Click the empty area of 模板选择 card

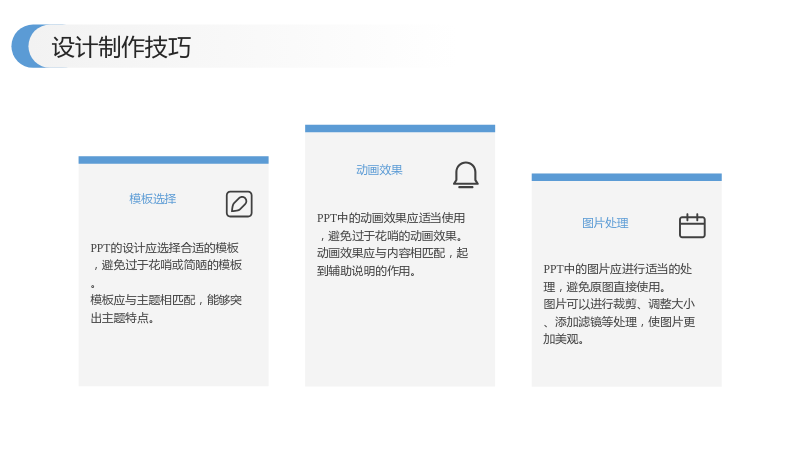click(x=173, y=357)
